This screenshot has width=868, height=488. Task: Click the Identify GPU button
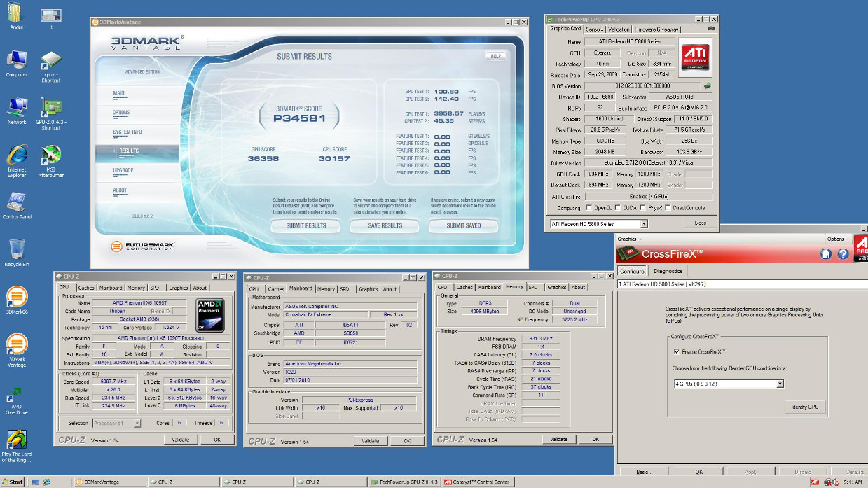click(x=804, y=407)
